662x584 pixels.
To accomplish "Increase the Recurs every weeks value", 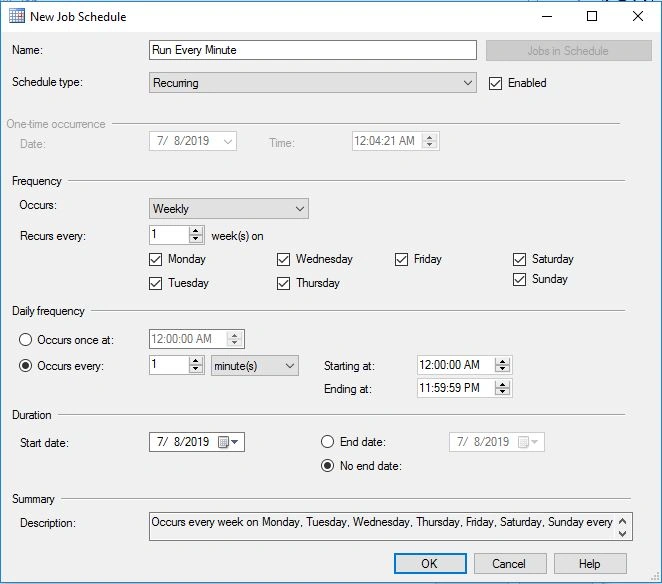I will point(195,231).
